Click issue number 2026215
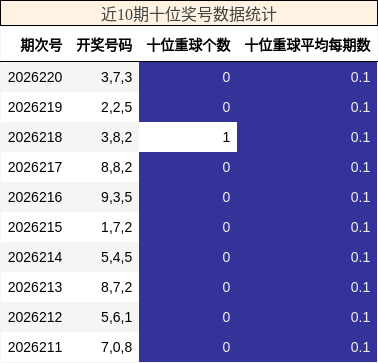Screen dimensions: 378x363 35,227
